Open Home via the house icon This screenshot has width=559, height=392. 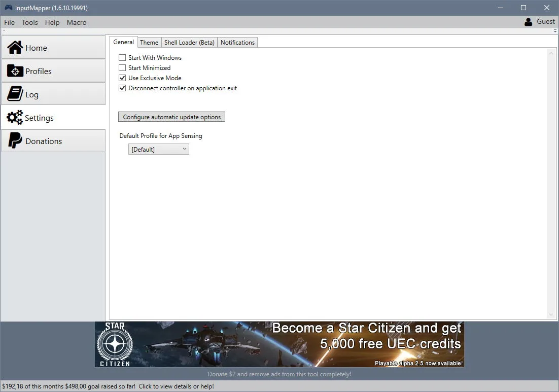(15, 47)
